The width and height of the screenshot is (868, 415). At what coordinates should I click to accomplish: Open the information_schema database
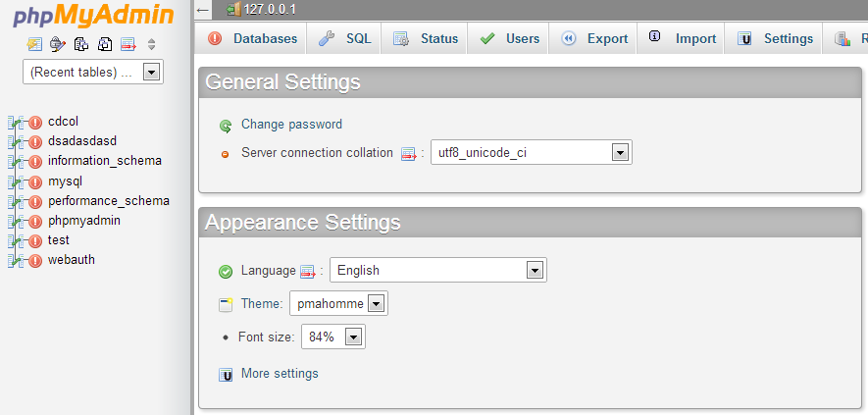(105, 161)
